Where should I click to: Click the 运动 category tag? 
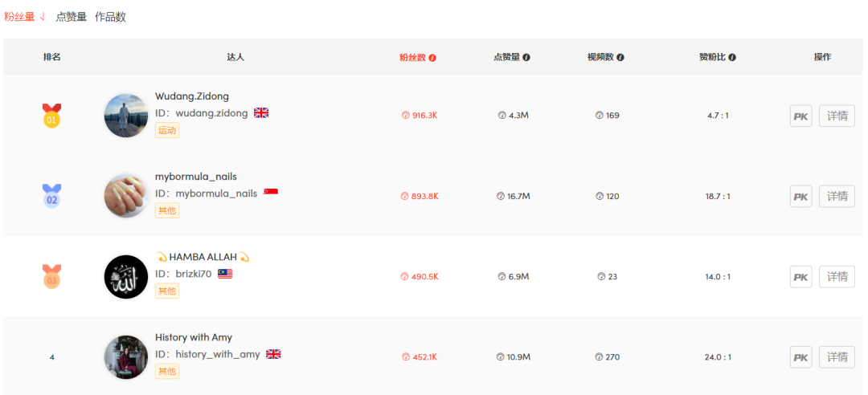click(x=167, y=130)
